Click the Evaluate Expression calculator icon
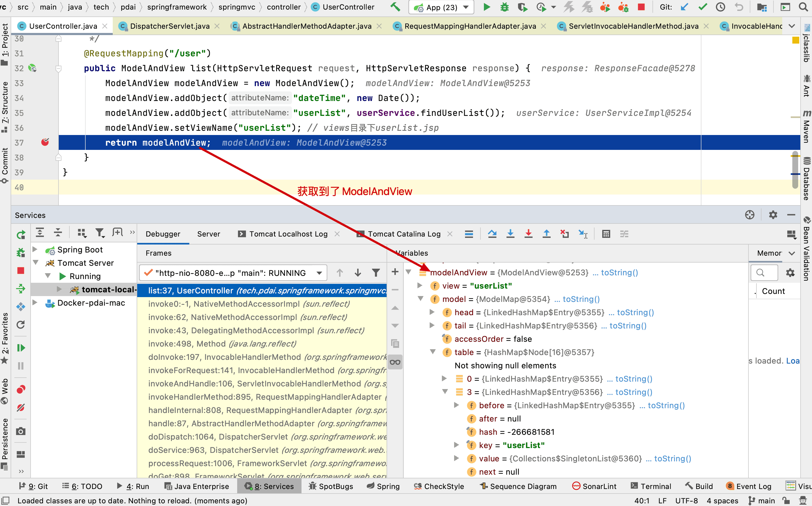This screenshot has width=812, height=506. [x=606, y=234]
